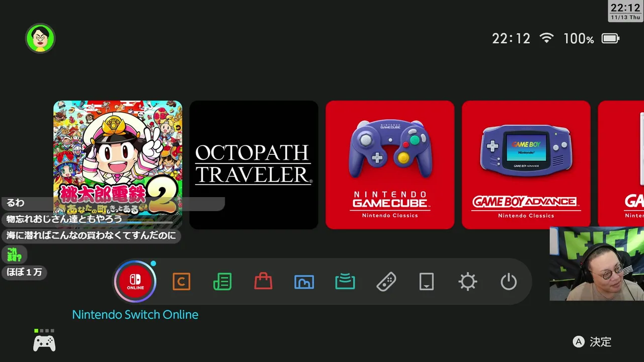Open Nintendo GameCube Classics tile
The height and width of the screenshot is (362, 644).
[x=390, y=165]
